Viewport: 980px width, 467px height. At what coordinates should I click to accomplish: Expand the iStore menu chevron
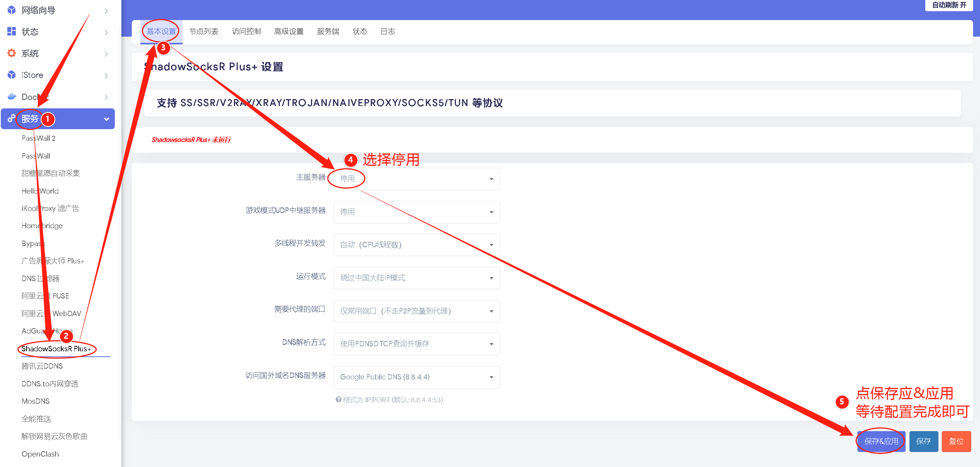point(106,76)
